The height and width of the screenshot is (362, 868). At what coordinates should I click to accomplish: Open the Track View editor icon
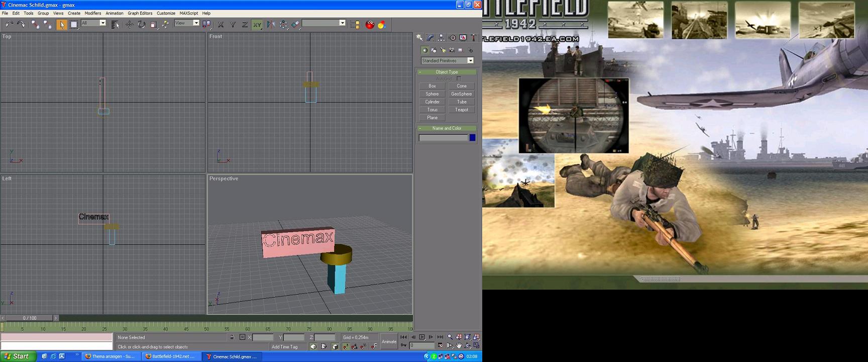(355, 24)
